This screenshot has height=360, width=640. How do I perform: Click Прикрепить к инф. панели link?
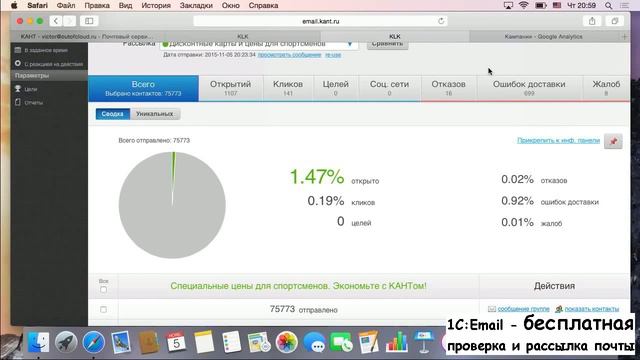tap(558, 140)
